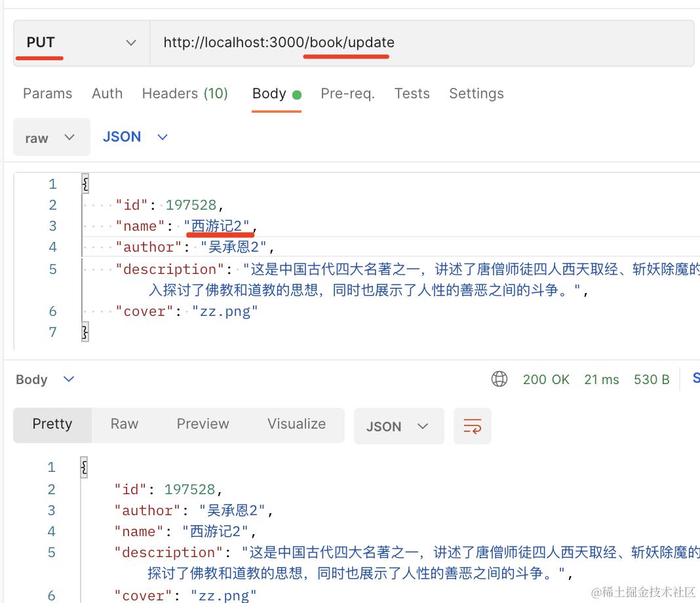The height and width of the screenshot is (603, 700).
Task: Show the Preview response view
Action: 203,424
